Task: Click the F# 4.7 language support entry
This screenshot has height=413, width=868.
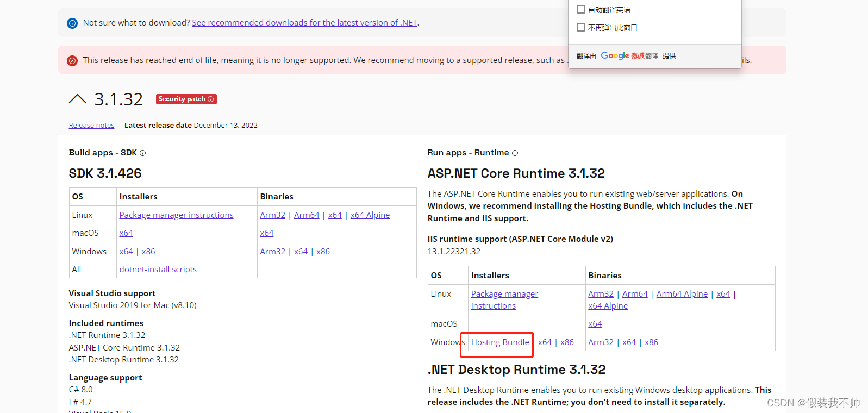Action: coord(80,402)
